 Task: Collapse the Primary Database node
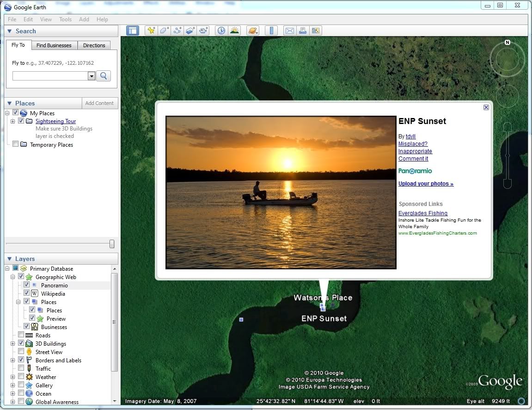point(7,268)
